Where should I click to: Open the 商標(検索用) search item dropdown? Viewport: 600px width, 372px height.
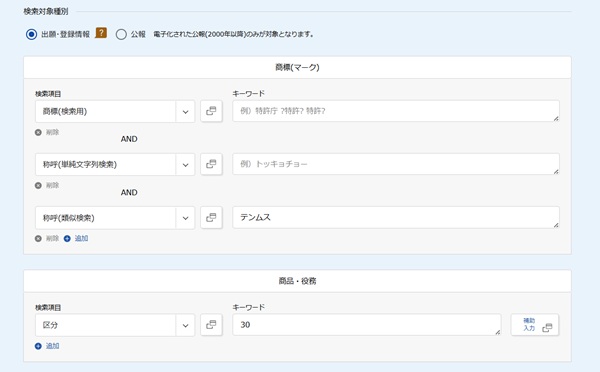pyautogui.click(x=115, y=112)
